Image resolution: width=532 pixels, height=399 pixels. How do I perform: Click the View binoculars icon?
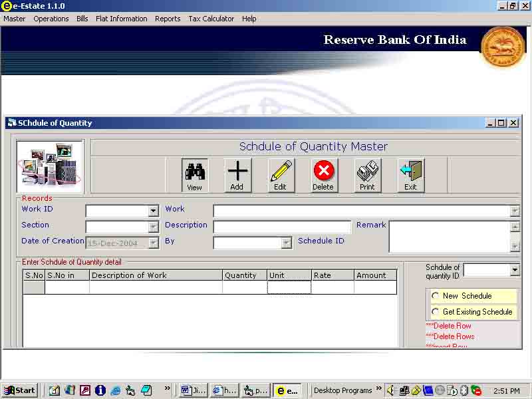click(195, 175)
